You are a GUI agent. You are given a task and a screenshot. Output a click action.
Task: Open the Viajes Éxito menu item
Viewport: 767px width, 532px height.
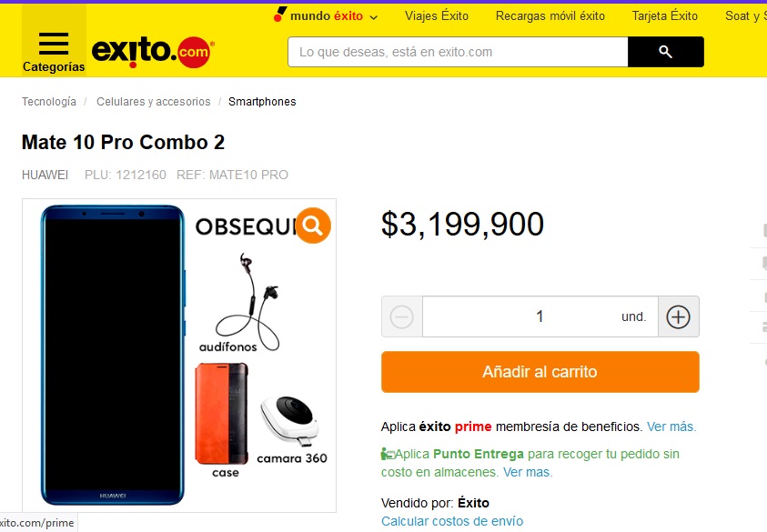point(437,16)
